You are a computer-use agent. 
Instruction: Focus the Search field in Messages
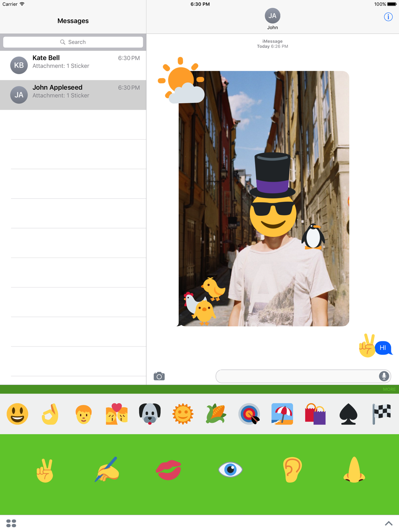click(x=73, y=42)
